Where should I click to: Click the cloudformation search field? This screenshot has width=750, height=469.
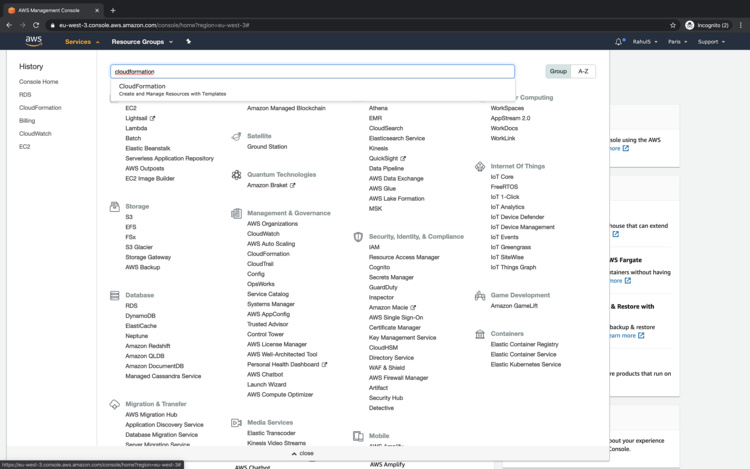312,72
